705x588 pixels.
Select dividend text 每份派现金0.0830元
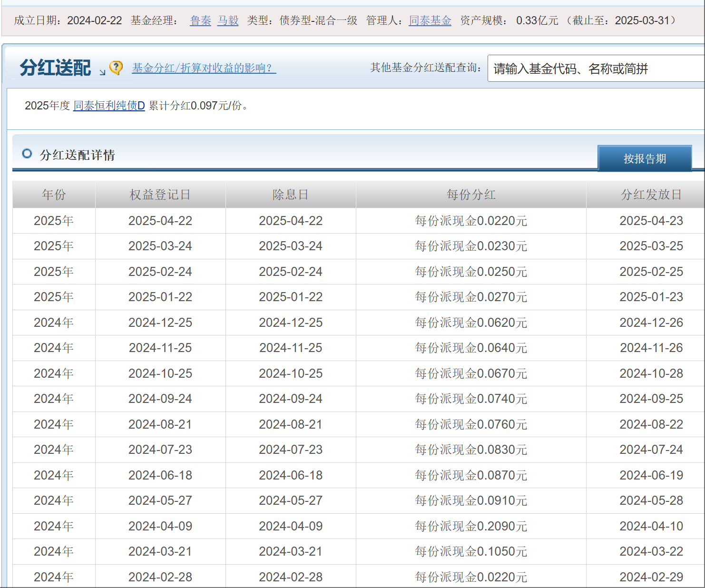click(x=471, y=450)
